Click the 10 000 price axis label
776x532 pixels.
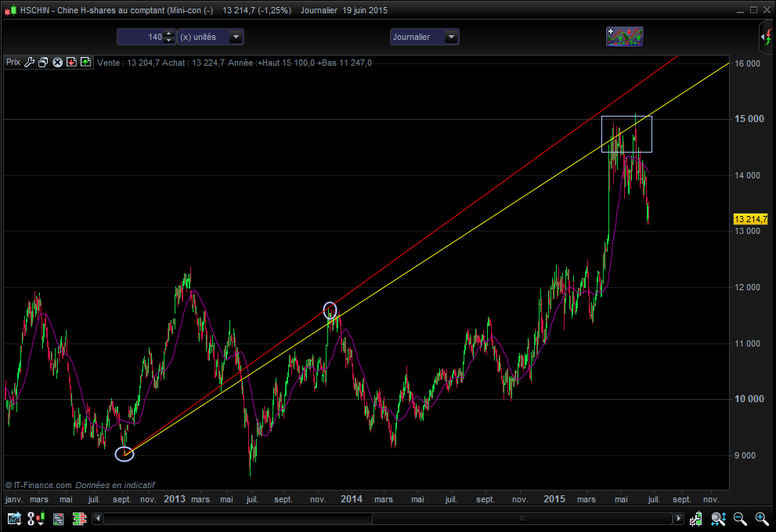click(749, 399)
